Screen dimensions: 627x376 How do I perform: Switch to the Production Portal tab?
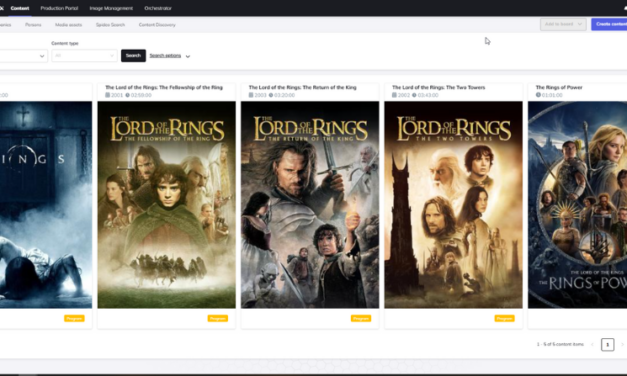59,8
